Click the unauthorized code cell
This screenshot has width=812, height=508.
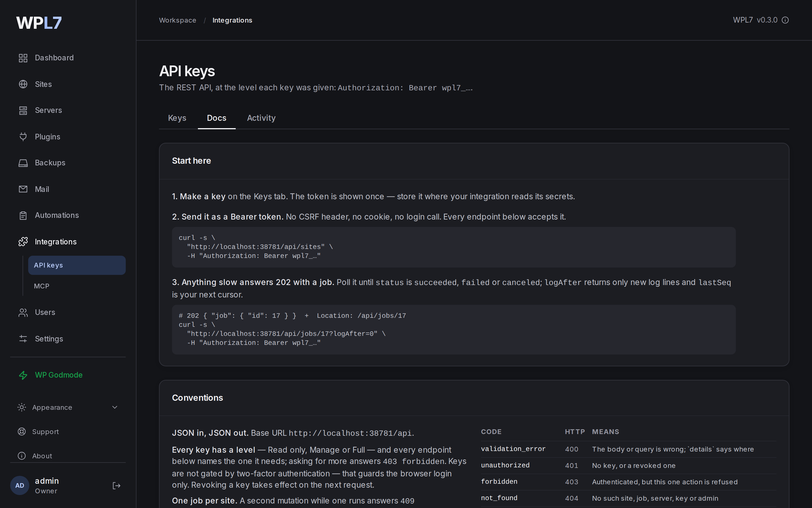[x=505, y=465]
